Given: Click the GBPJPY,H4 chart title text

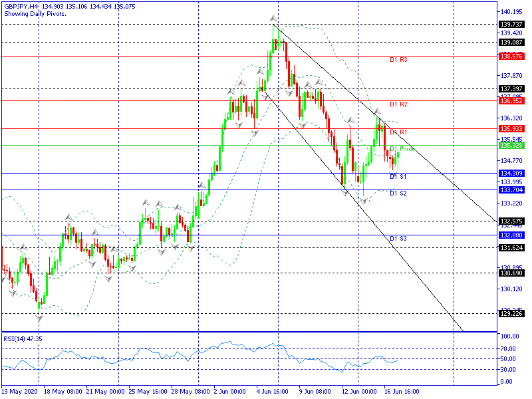Looking at the screenshot, I should [21, 6].
